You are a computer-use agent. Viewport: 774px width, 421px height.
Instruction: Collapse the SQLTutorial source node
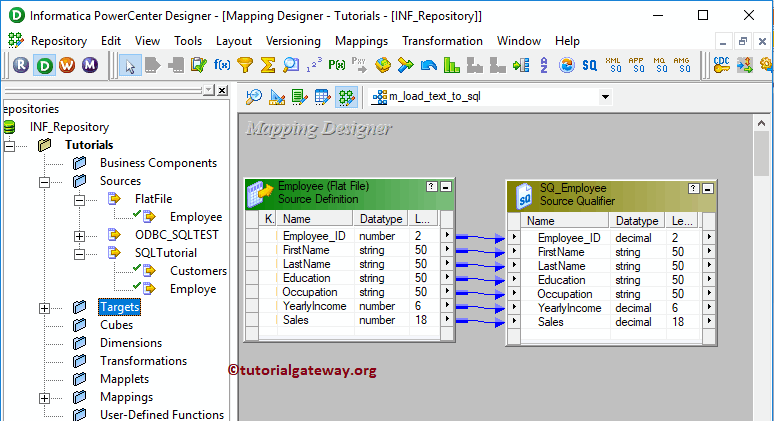(79, 254)
